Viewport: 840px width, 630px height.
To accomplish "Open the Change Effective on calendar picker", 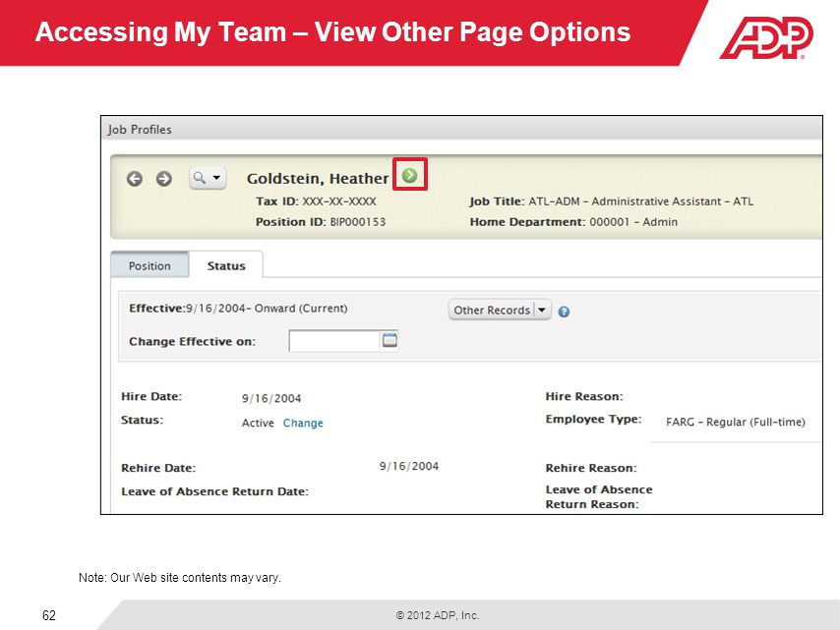I will [x=388, y=340].
